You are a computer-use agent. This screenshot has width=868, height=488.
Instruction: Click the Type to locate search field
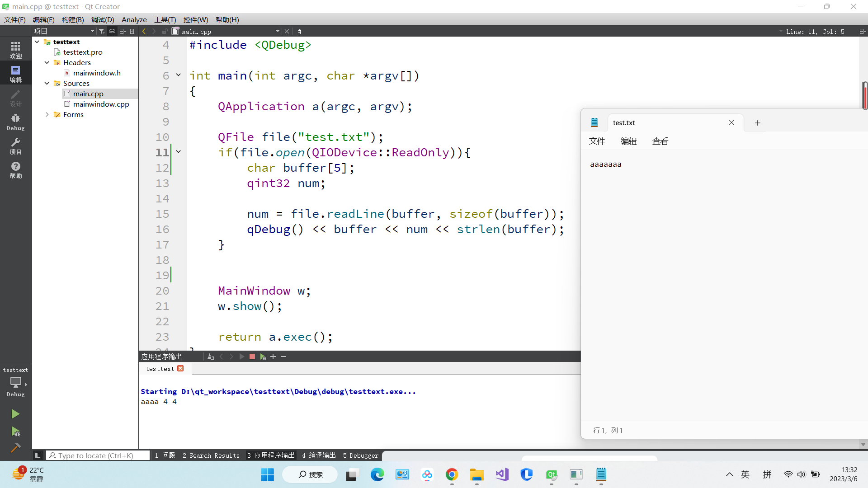coord(99,455)
